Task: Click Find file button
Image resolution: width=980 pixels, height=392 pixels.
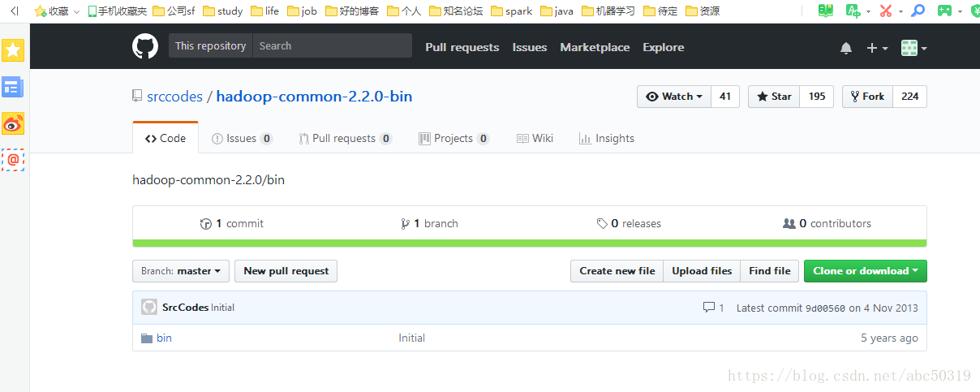Action: click(x=770, y=271)
